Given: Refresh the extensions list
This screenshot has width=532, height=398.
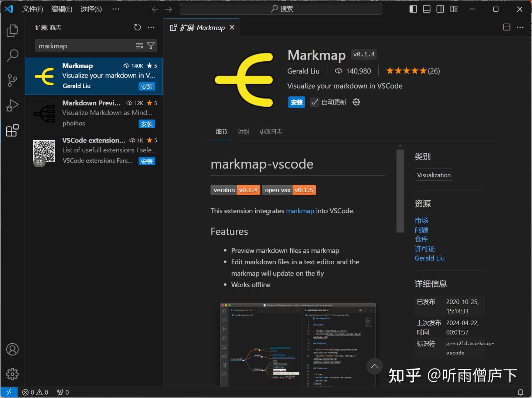Looking at the screenshot, I should tap(137, 27).
